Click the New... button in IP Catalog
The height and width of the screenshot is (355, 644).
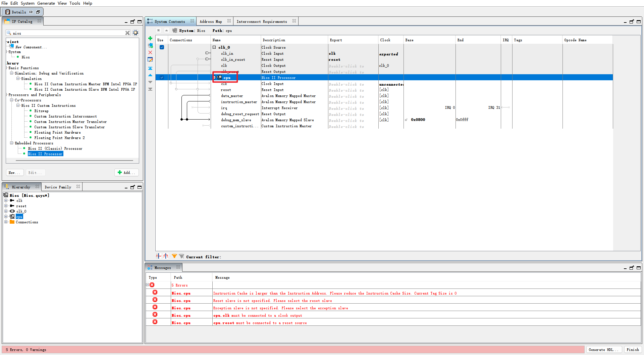tap(14, 173)
